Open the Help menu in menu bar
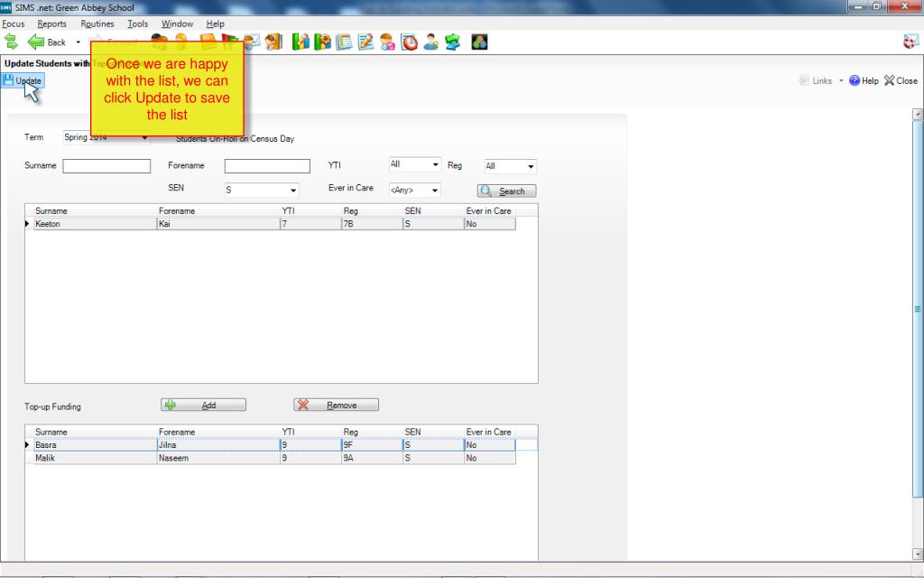 215,23
